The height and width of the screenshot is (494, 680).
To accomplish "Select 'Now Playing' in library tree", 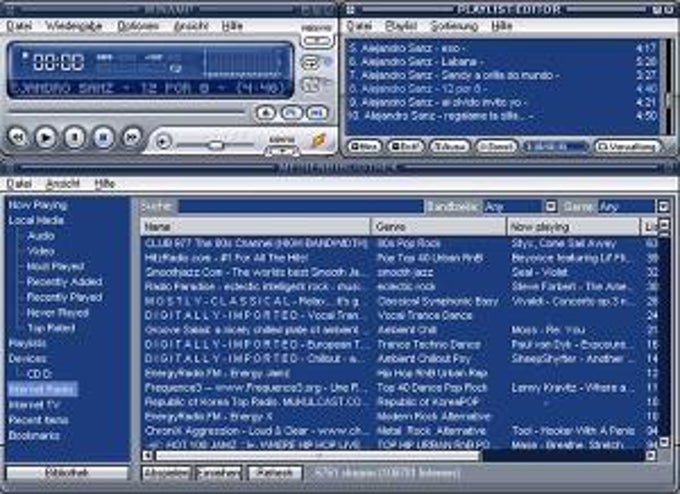I will (38, 205).
